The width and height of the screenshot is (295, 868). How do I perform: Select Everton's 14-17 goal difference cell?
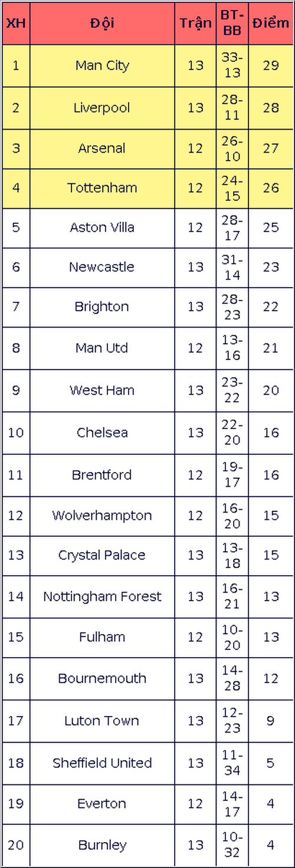(232, 804)
